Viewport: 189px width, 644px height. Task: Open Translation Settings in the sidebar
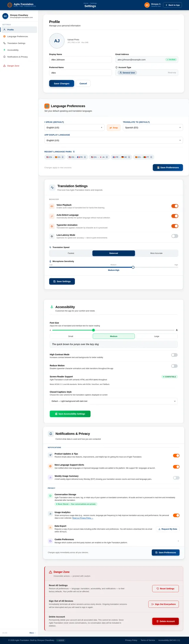[x=16, y=43]
